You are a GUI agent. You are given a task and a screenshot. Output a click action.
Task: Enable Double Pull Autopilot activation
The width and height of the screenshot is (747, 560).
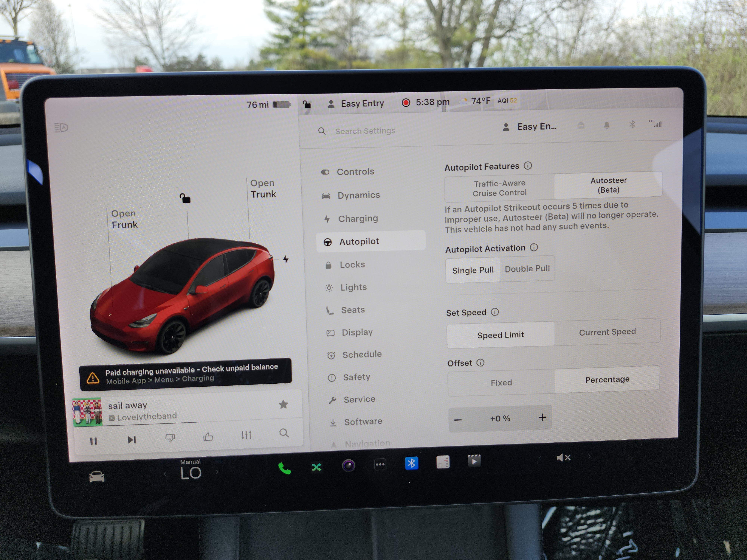pos(527,269)
